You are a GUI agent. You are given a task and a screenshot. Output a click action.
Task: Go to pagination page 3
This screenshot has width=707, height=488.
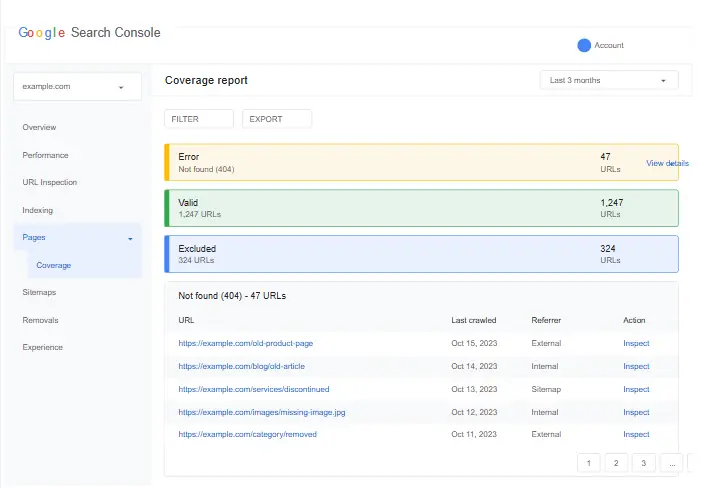pyautogui.click(x=643, y=463)
